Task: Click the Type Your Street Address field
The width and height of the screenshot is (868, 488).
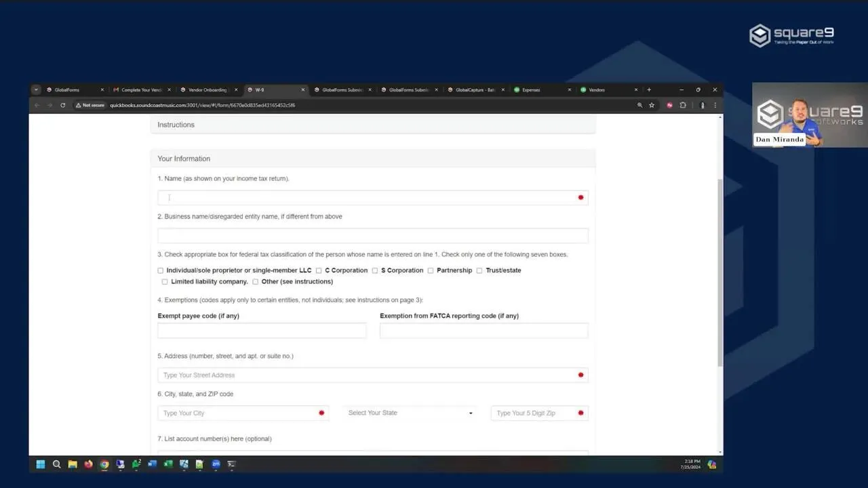Action: [x=373, y=375]
